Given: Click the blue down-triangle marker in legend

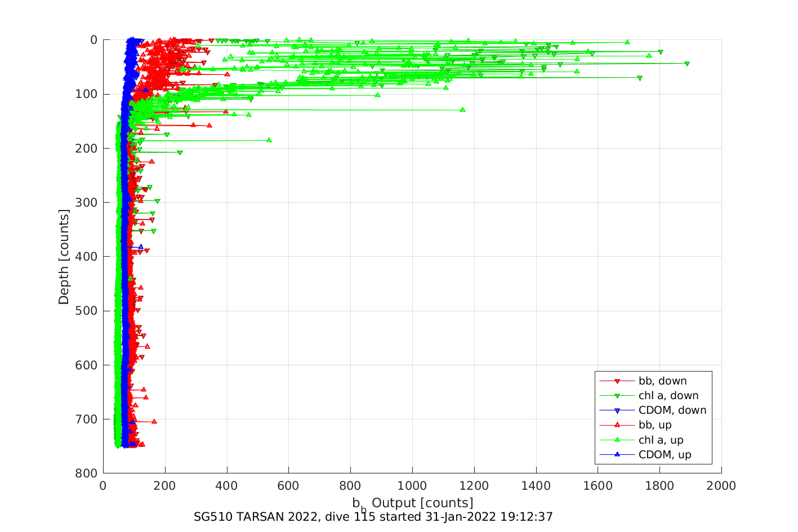Looking at the screenshot, I should click(x=617, y=410).
